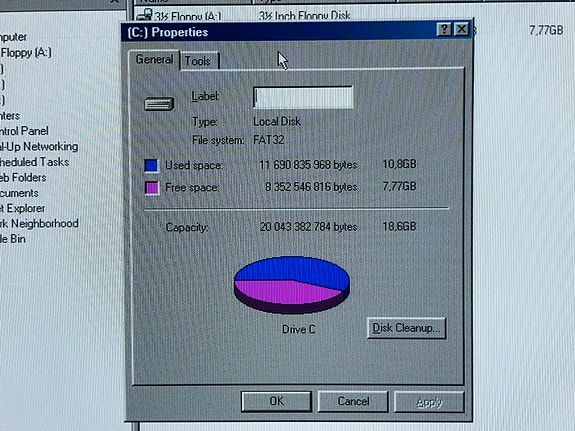Click the 8 352 546 816 bytes value
Image resolution: width=575 pixels, height=431 pixels.
click(311, 187)
